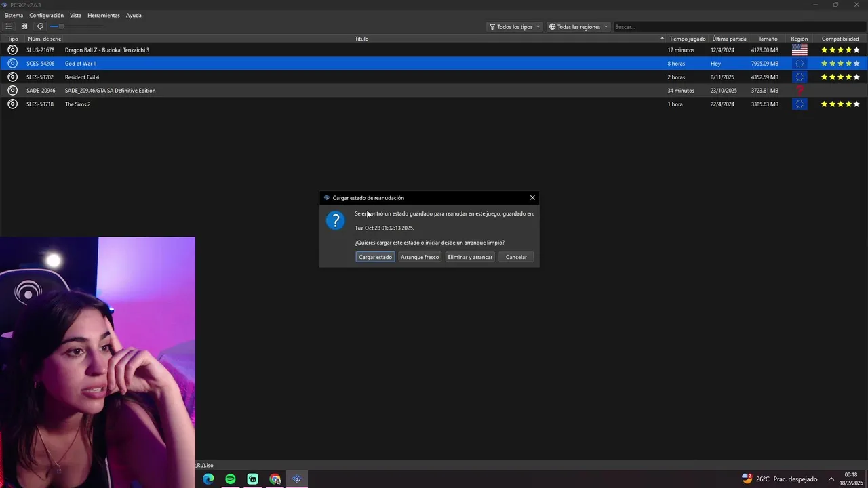Sort by the Tipo column header
The width and height of the screenshot is (868, 488).
point(13,39)
